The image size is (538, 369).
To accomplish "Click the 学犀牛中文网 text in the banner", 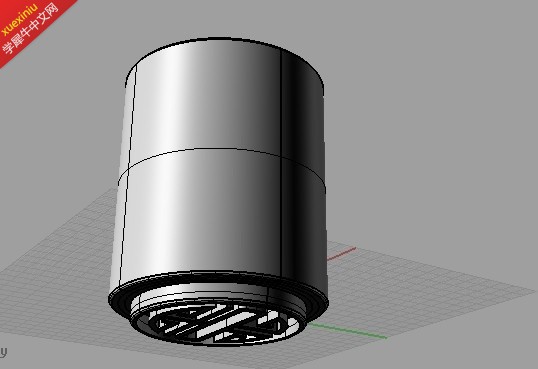I will click(31, 29).
